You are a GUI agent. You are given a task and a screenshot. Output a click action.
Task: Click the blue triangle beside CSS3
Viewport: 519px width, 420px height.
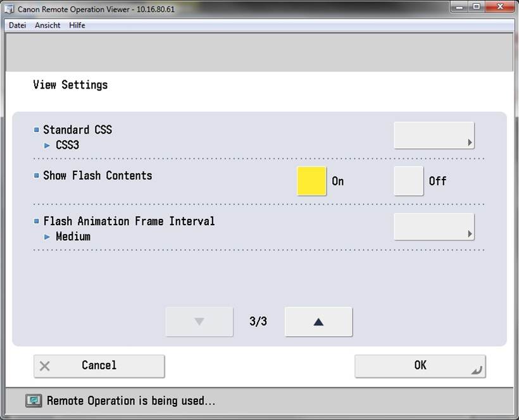pos(47,145)
